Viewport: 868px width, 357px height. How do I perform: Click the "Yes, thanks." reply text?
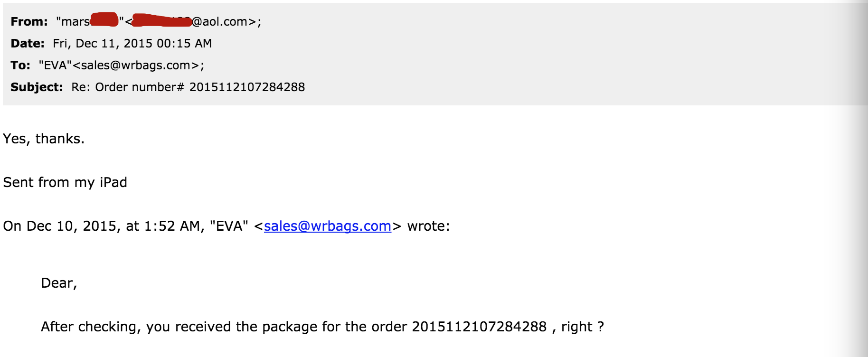pos(44,139)
